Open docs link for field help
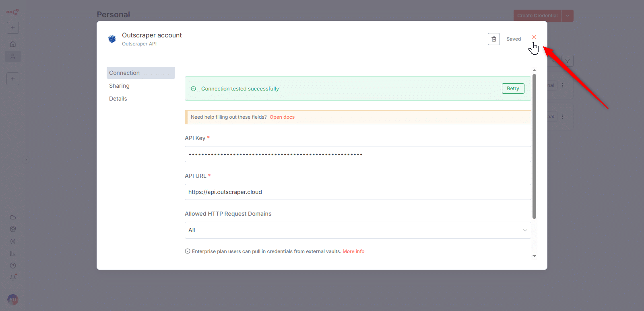The height and width of the screenshot is (311, 644). pos(282,117)
